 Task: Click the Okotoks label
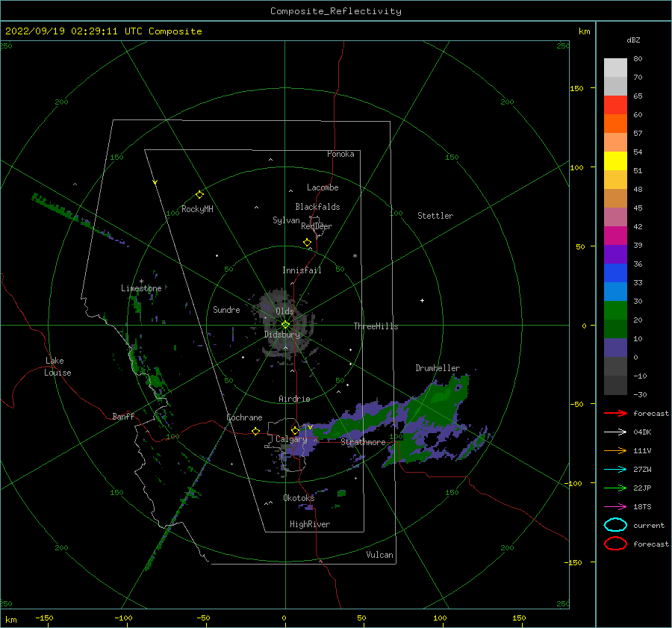click(x=299, y=497)
